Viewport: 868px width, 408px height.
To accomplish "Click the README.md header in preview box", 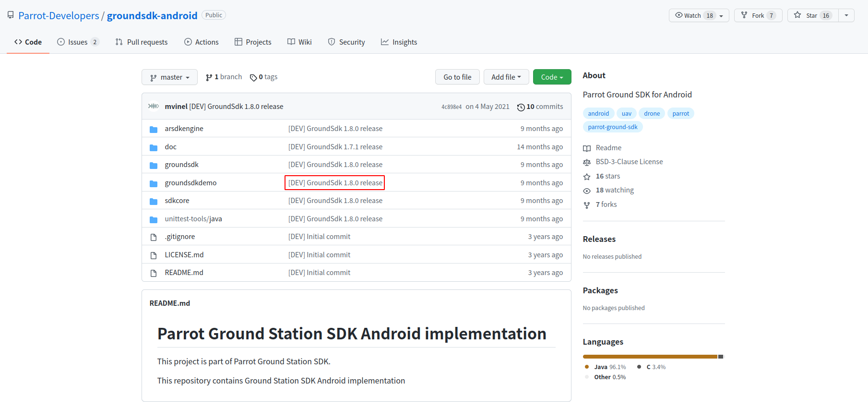I will [x=170, y=303].
